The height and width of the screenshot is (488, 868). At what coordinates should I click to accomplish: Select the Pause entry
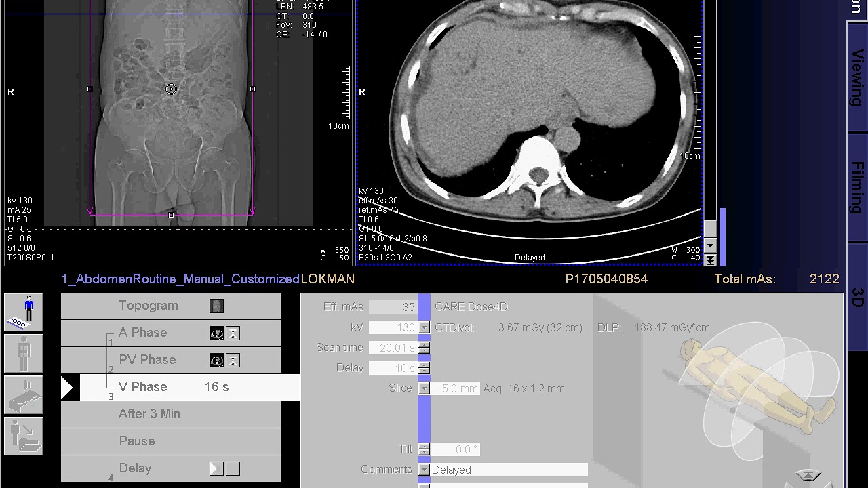point(171,441)
